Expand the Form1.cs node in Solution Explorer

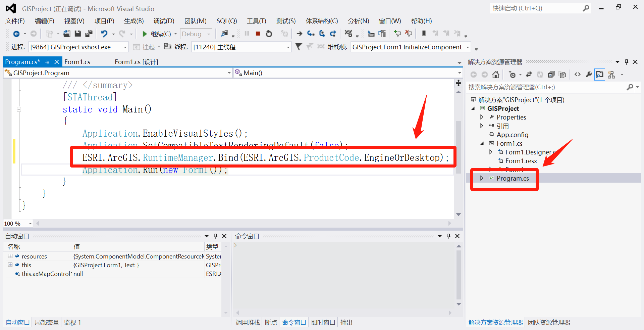(x=482, y=143)
